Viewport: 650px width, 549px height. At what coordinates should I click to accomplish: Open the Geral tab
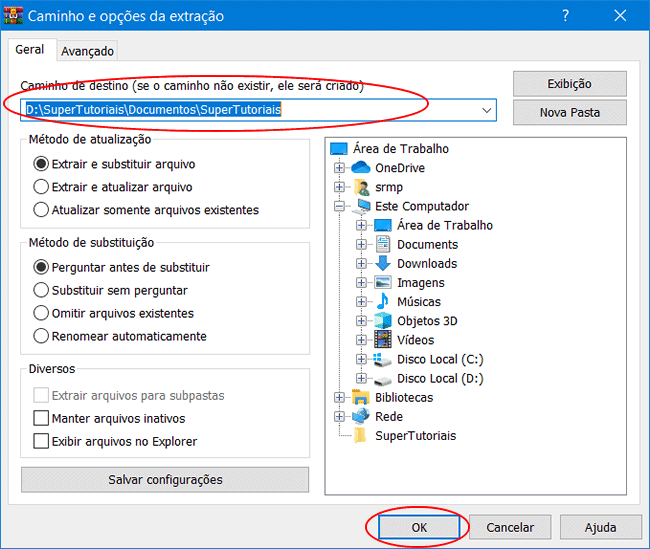point(30,50)
